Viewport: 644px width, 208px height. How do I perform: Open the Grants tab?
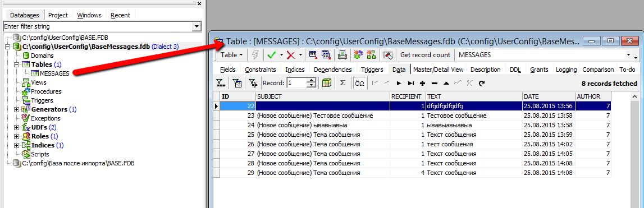[539, 70]
